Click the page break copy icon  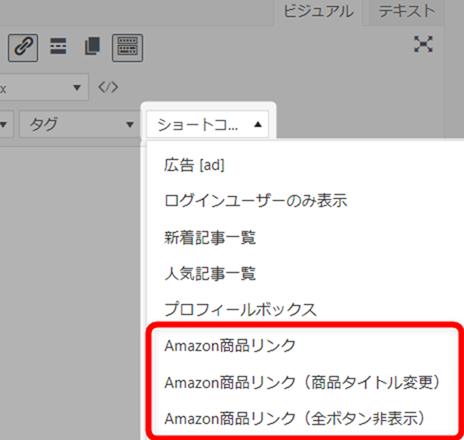tap(92, 46)
